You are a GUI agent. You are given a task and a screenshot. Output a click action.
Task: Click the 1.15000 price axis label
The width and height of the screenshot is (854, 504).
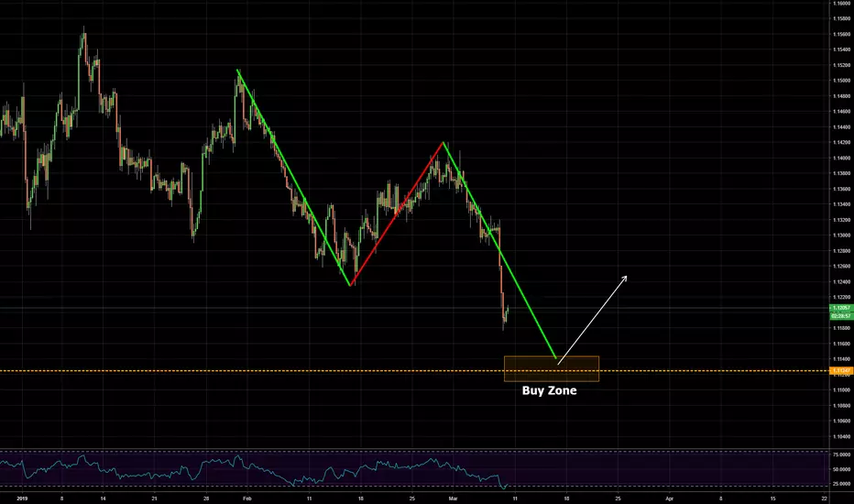[x=841, y=80]
